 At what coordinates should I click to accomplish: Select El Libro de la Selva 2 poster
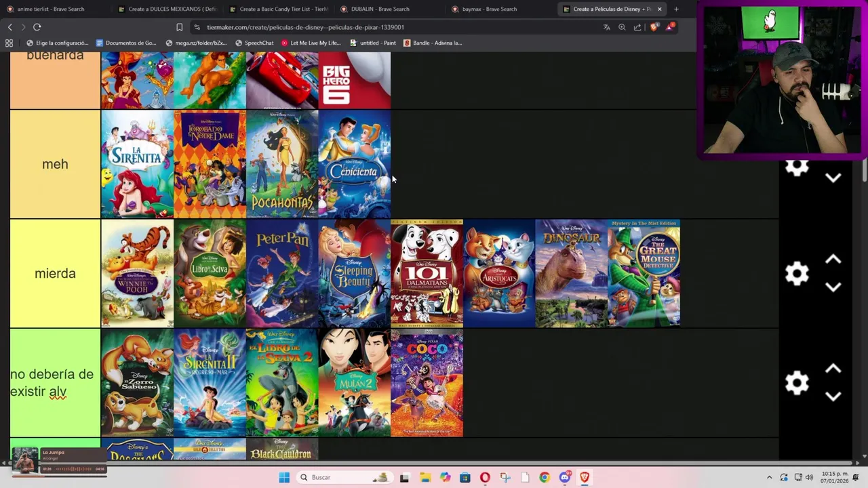[282, 383]
